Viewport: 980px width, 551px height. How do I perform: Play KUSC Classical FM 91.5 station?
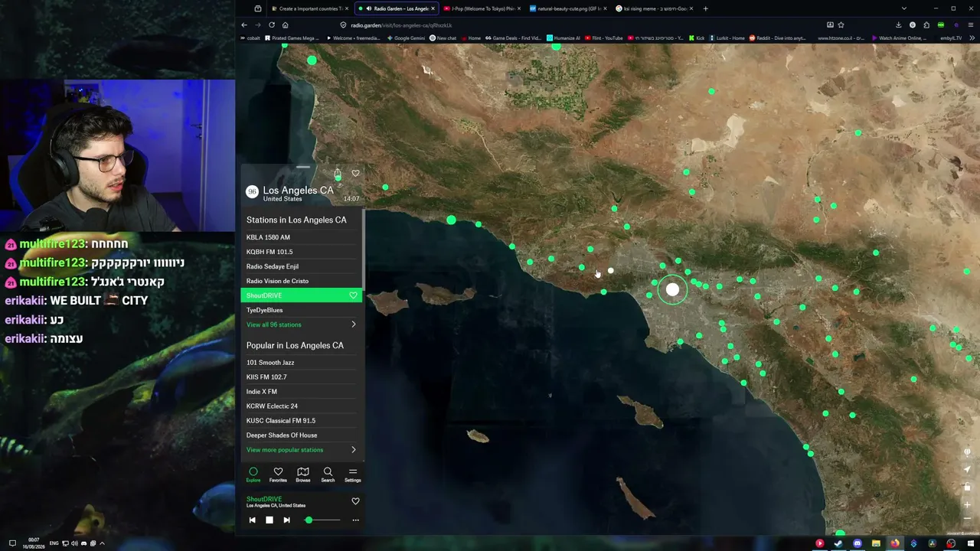302,421
